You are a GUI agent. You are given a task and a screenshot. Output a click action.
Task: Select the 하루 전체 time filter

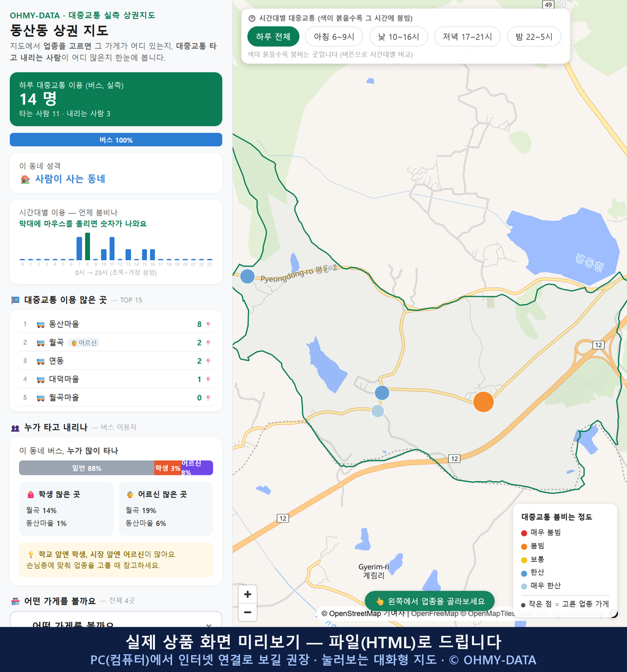273,37
